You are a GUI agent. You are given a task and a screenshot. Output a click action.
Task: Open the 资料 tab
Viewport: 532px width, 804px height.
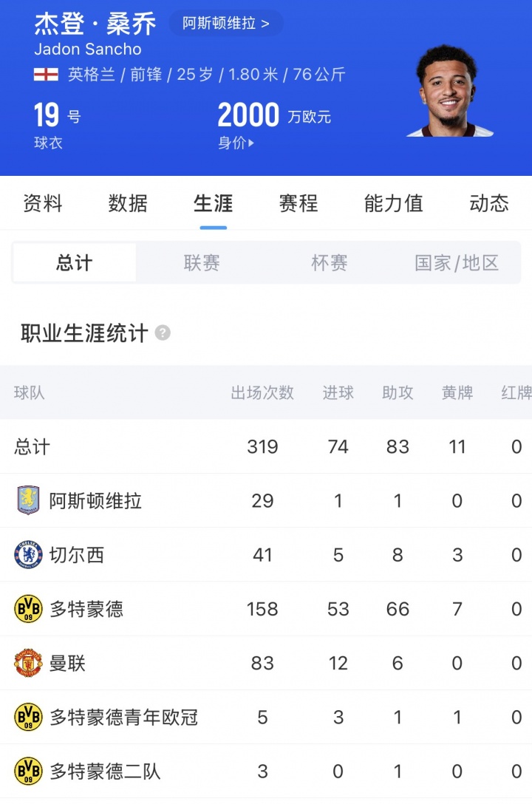(43, 203)
